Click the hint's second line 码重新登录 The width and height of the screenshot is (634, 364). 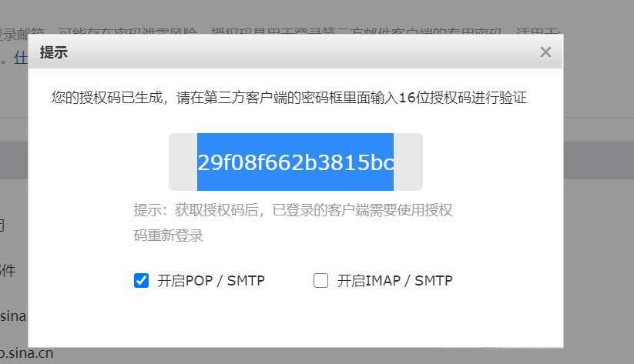pyautogui.click(x=168, y=235)
